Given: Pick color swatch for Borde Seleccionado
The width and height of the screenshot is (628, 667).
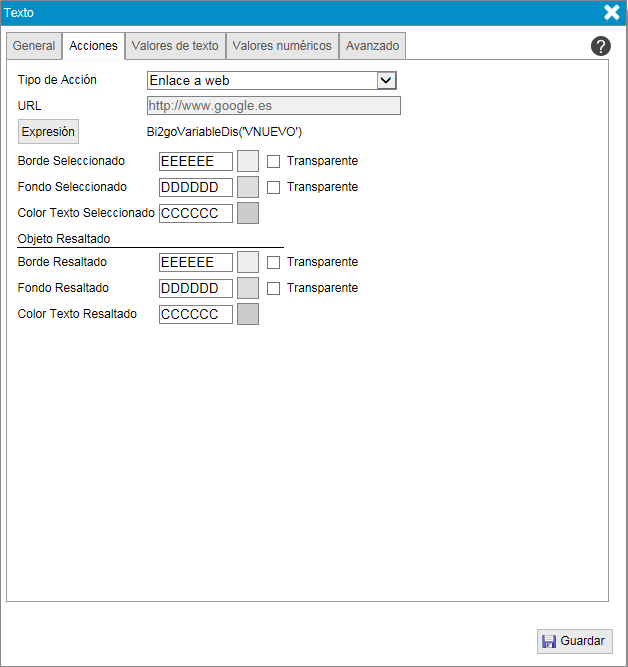Looking at the screenshot, I should click(248, 161).
